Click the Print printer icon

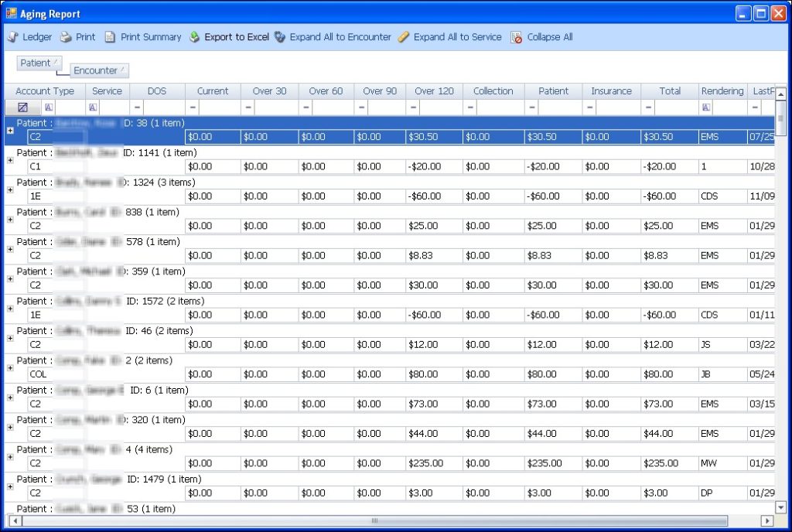(x=66, y=37)
